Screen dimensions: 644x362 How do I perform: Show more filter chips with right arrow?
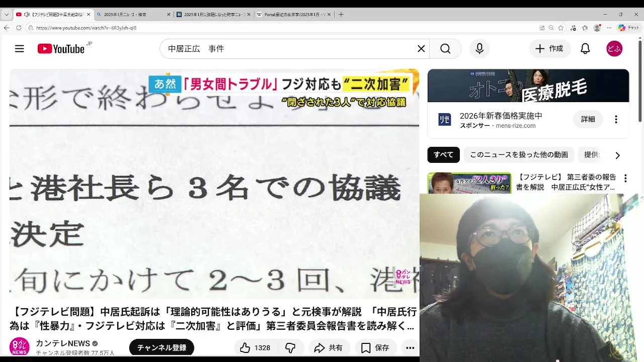click(617, 155)
